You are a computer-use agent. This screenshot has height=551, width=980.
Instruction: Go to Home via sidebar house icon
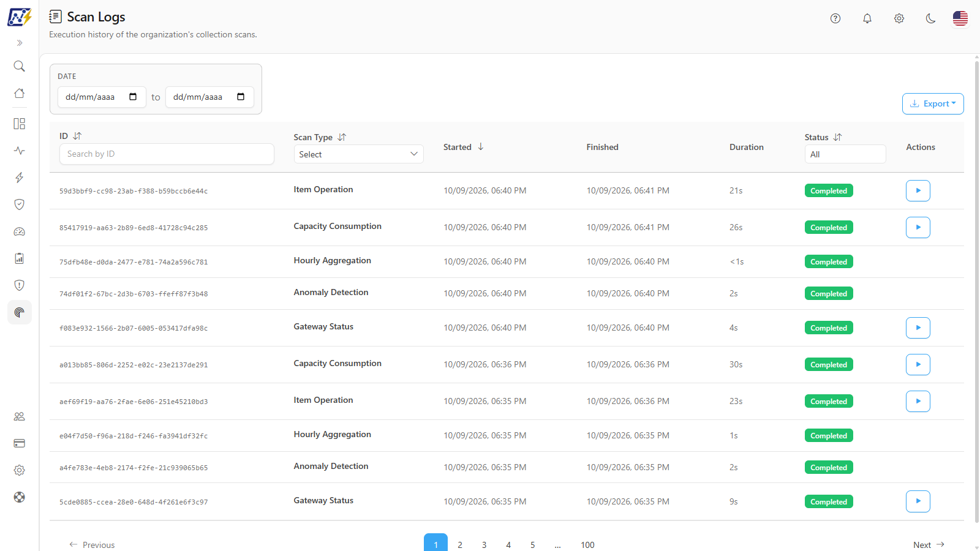click(20, 93)
